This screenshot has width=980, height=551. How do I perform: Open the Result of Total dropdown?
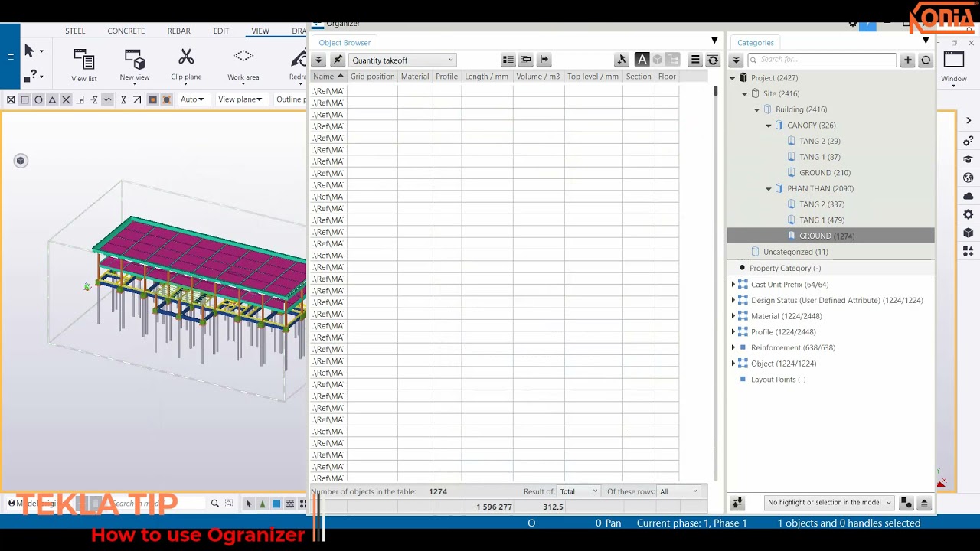[x=579, y=491]
